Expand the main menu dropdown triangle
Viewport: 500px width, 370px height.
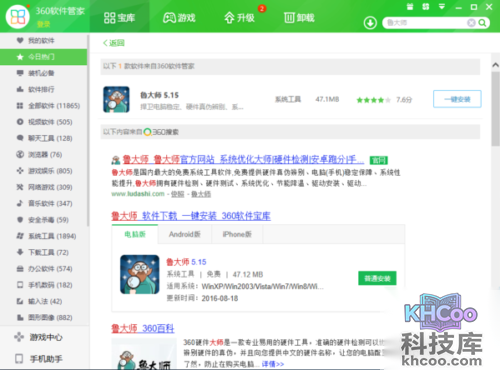442,7
